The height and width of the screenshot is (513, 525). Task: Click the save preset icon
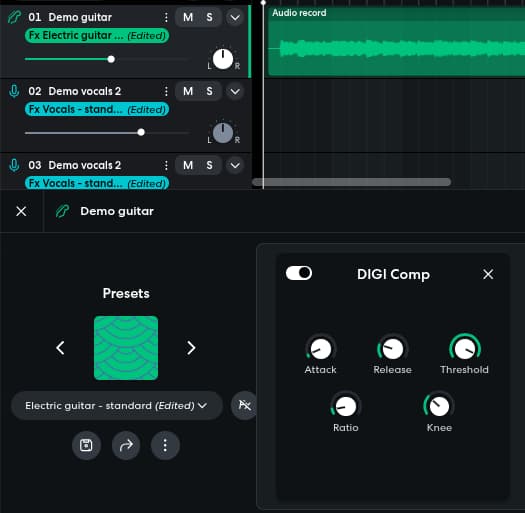pos(86,445)
